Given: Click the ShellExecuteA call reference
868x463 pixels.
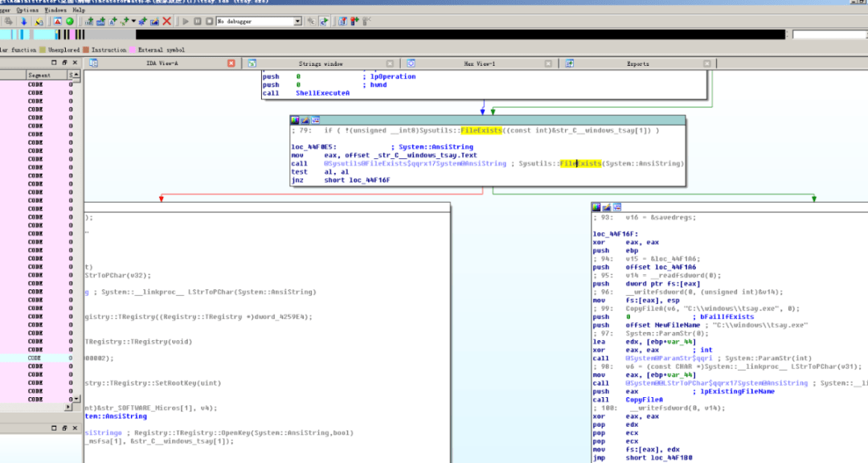Looking at the screenshot, I should [322, 93].
